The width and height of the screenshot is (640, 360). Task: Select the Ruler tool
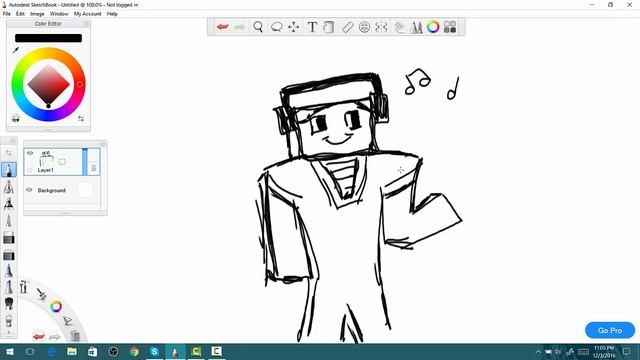point(347,27)
